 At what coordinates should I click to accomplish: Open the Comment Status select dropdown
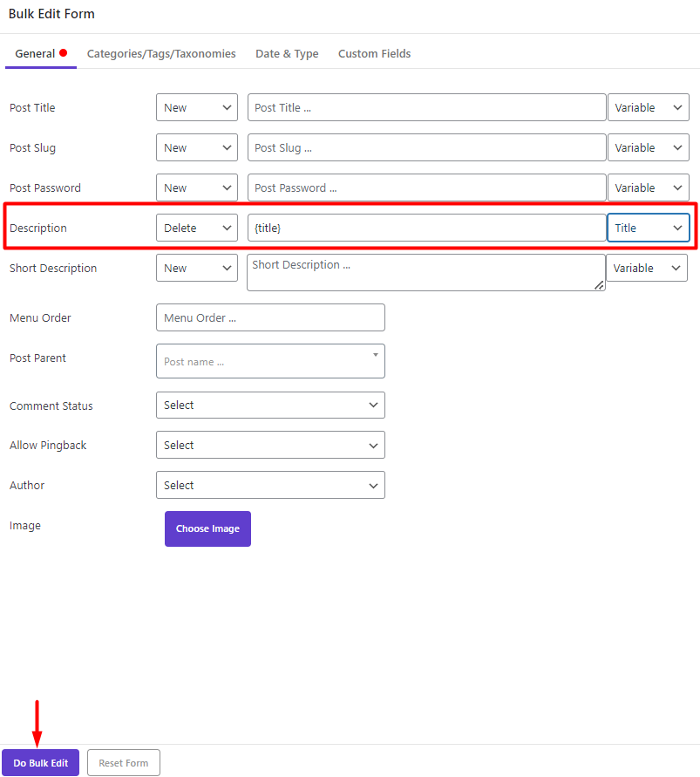270,406
